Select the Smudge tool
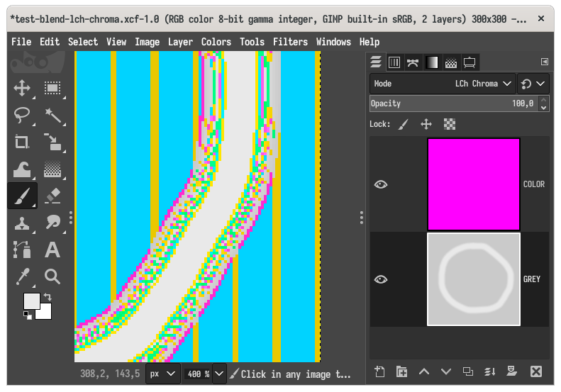 pos(52,222)
